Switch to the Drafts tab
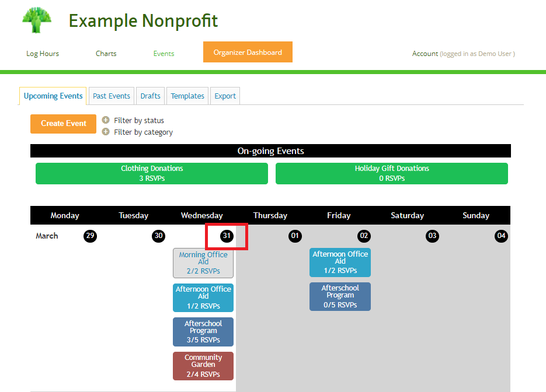This screenshot has width=546, height=392. tap(151, 96)
